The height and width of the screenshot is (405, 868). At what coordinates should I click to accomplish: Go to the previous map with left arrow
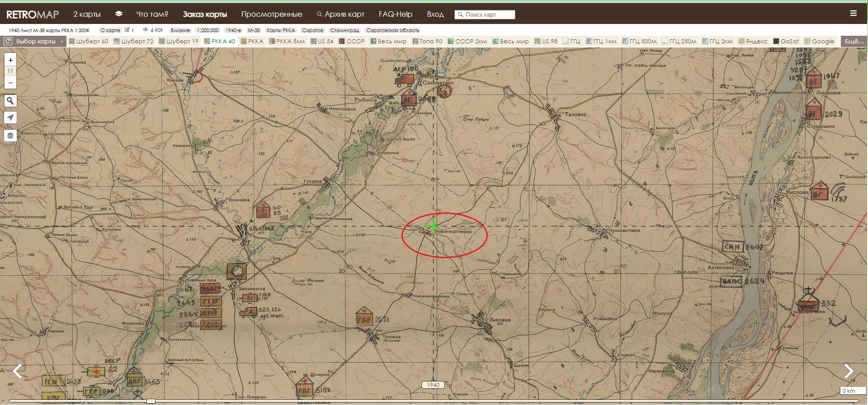[17, 371]
